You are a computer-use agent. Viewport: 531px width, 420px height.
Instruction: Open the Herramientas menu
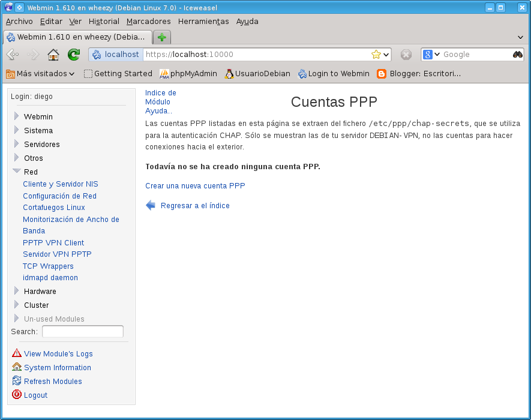pyautogui.click(x=203, y=22)
